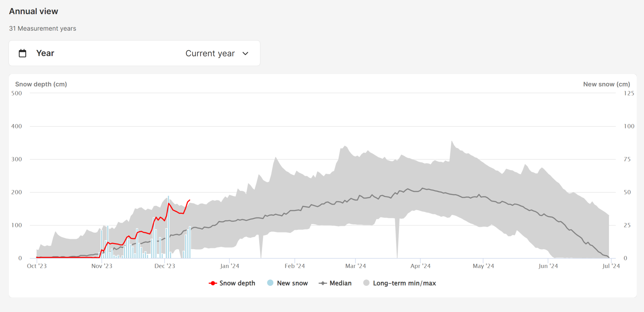Click the Snow depth (cm) axis title
The height and width of the screenshot is (312, 644).
pyautogui.click(x=41, y=84)
